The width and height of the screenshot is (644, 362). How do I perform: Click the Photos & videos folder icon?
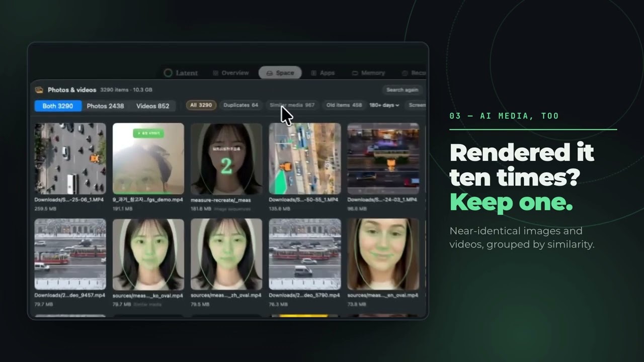click(x=39, y=90)
